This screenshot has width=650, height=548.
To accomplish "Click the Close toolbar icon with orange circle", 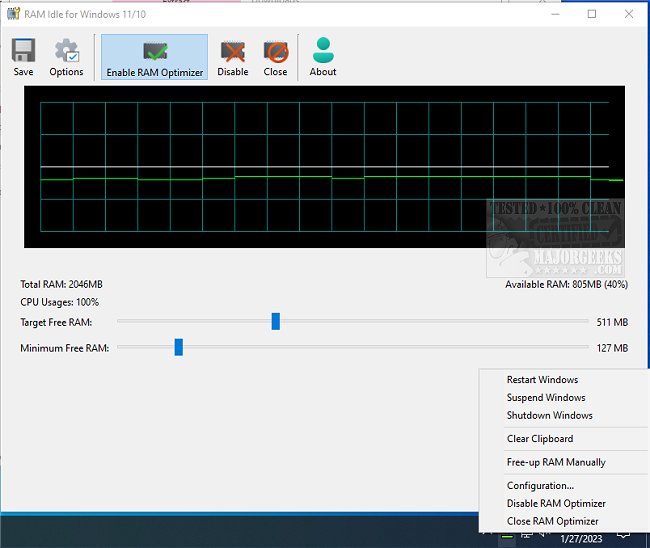I will 276,52.
